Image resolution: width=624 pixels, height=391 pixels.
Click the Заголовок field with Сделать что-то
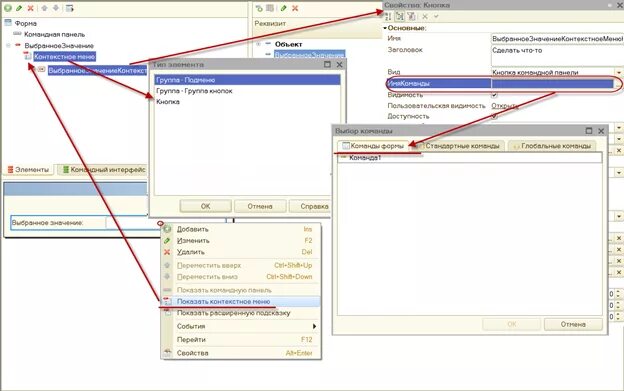tap(557, 56)
